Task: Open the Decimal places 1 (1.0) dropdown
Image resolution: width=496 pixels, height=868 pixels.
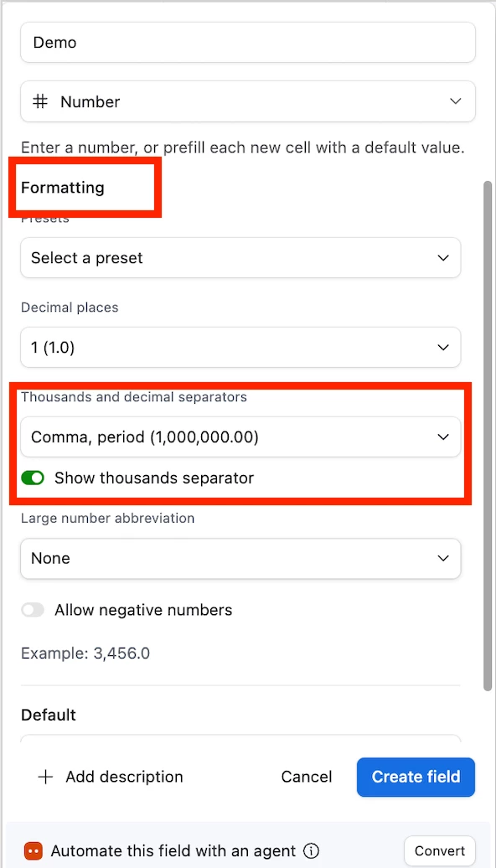Action: tap(240, 348)
